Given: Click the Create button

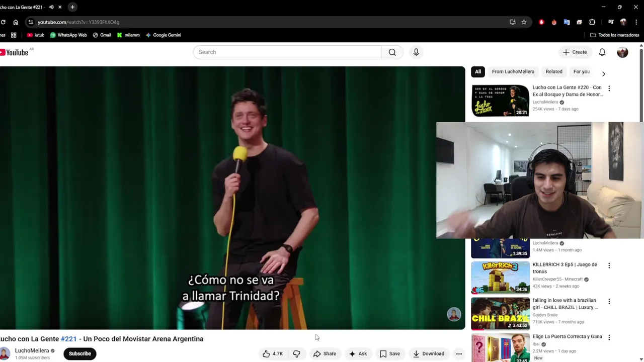Looking at the screenshot, I should (575, 52).
